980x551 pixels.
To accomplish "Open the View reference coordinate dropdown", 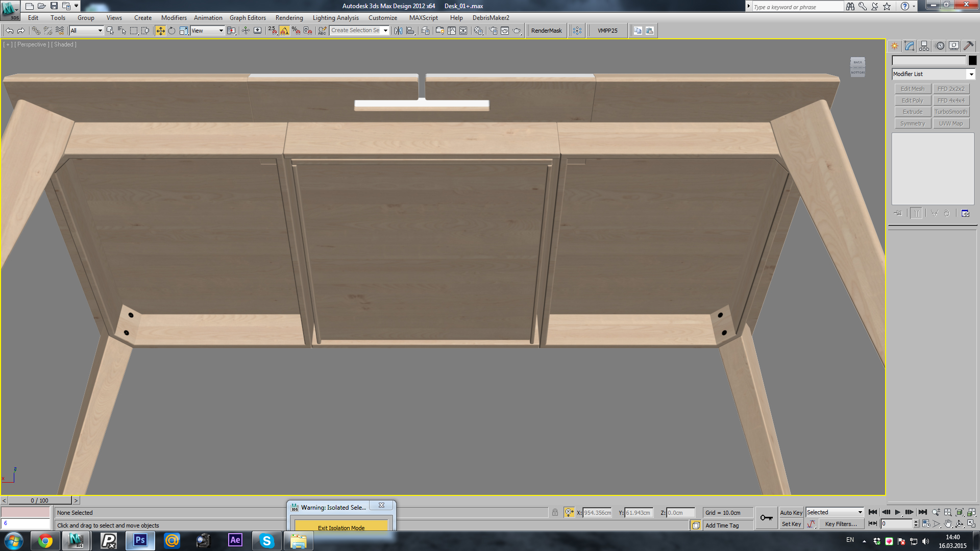I will click(207, 31).
